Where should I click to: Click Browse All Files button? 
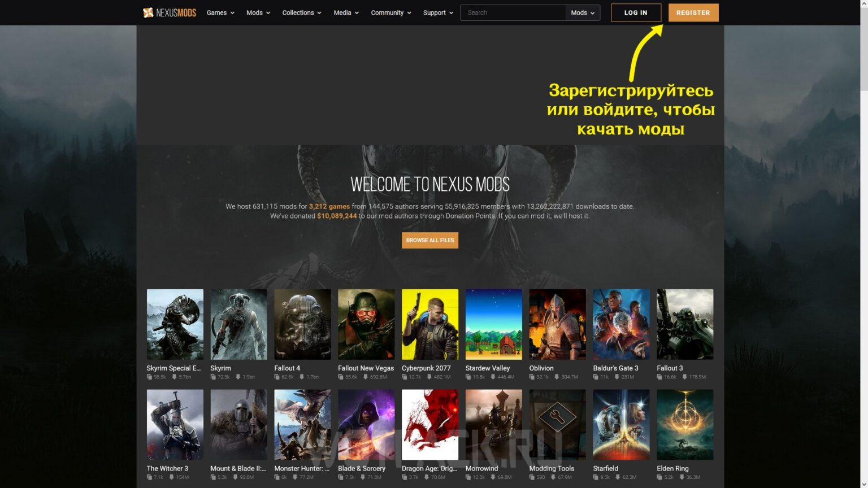[429, 240]
